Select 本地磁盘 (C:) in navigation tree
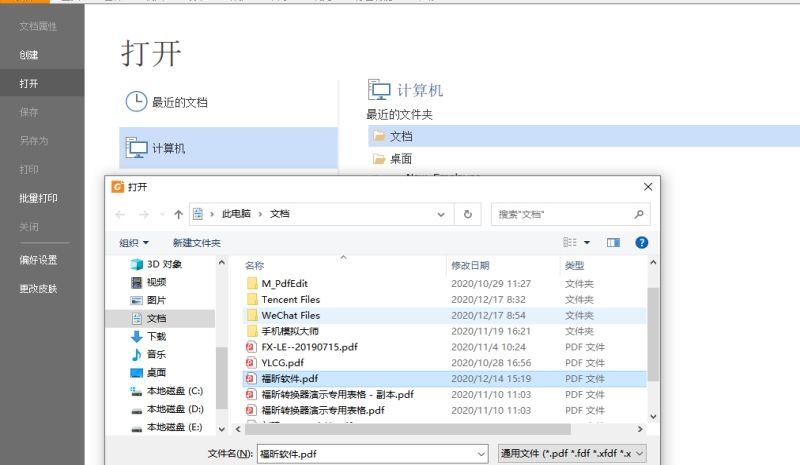The height and width of the screenshot is (465, 800). coord(174,391)
